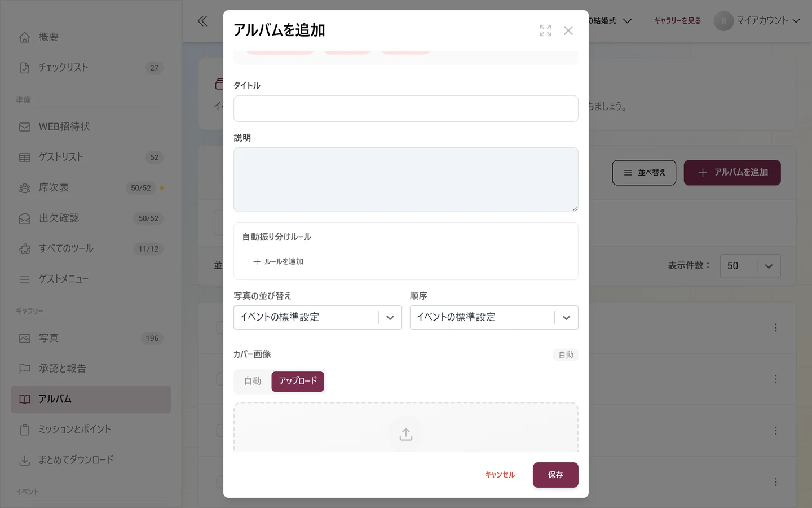The image size is (812, 508).
Task: Select the アップロード cover image option
Action: (298, 382)
